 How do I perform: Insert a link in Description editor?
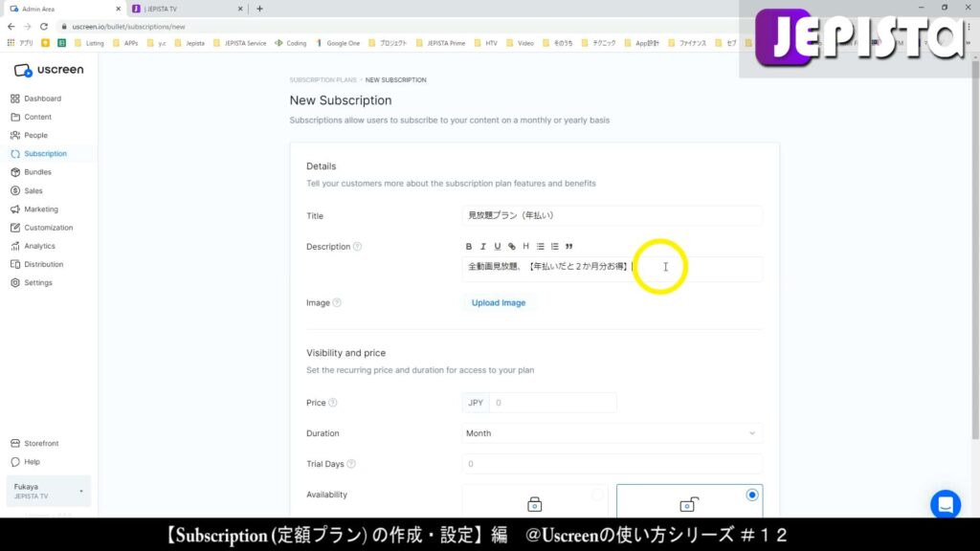coord(512,246)
